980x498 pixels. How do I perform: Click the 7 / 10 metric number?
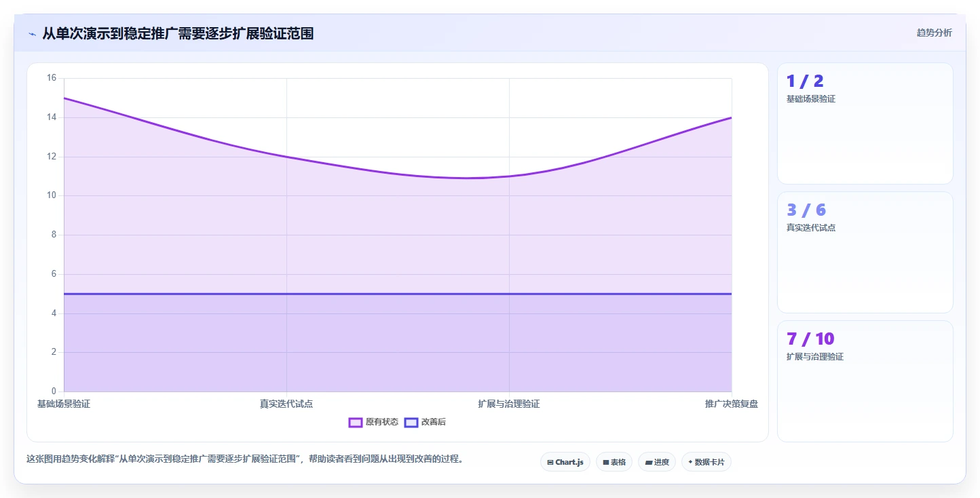pos(810,339)
